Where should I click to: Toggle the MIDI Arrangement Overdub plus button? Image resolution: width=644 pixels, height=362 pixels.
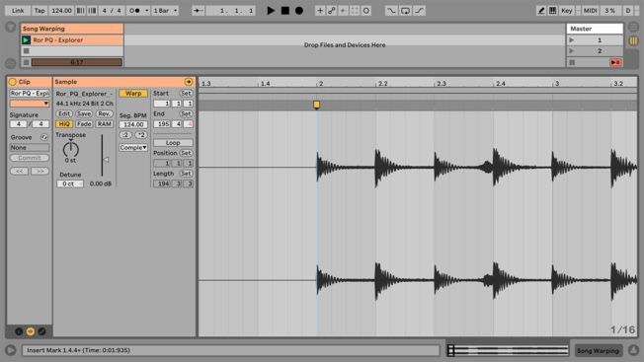click(x=320, y=11)
